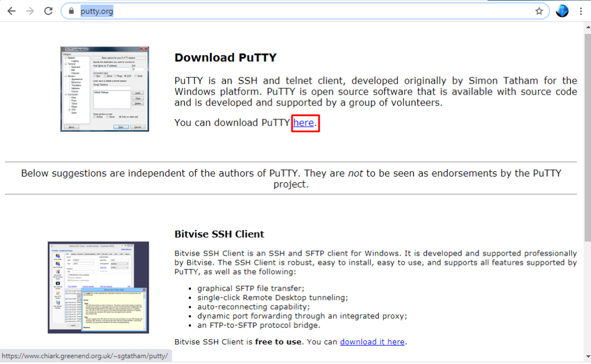Reload the putty.org page
This screenshot has height=364, width=591.
pos(48,11)
